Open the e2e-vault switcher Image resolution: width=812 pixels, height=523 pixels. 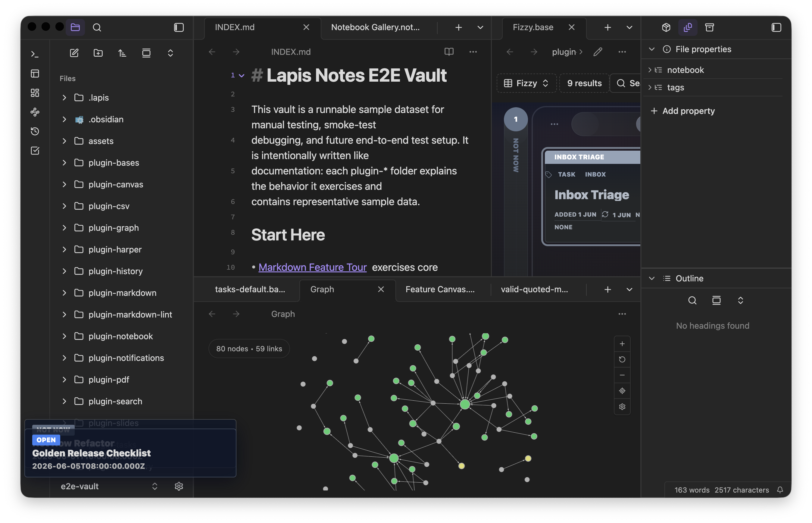tap(109, 486)
